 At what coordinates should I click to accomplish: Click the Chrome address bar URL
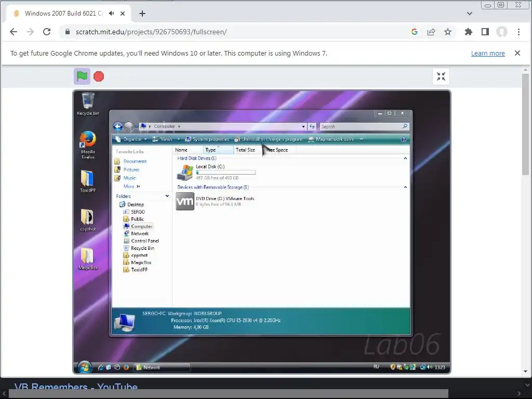[151, 32]
